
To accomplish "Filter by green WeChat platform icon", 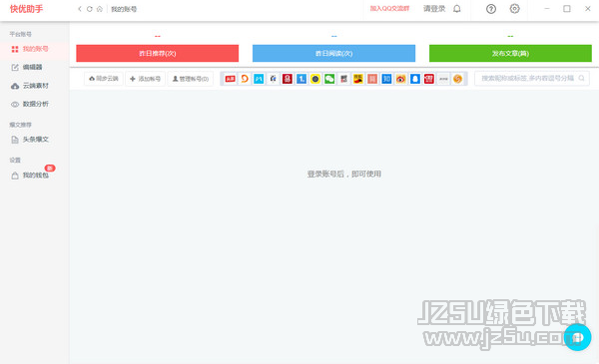I will [x=329, y=79].
